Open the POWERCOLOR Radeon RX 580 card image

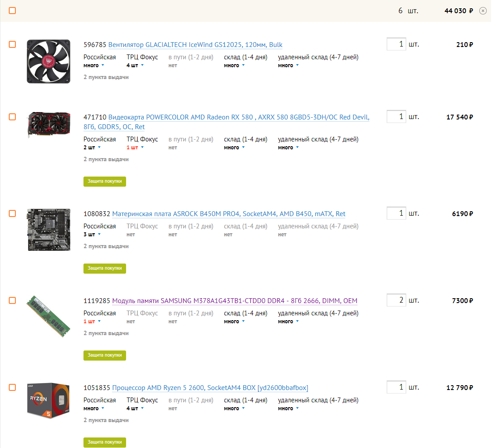tap(49, 125)
